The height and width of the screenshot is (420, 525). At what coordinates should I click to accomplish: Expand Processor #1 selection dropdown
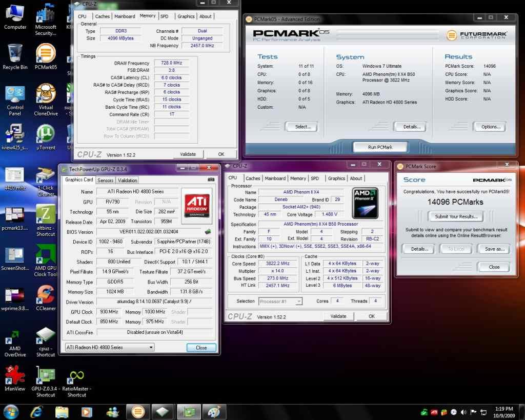[280, 301]
